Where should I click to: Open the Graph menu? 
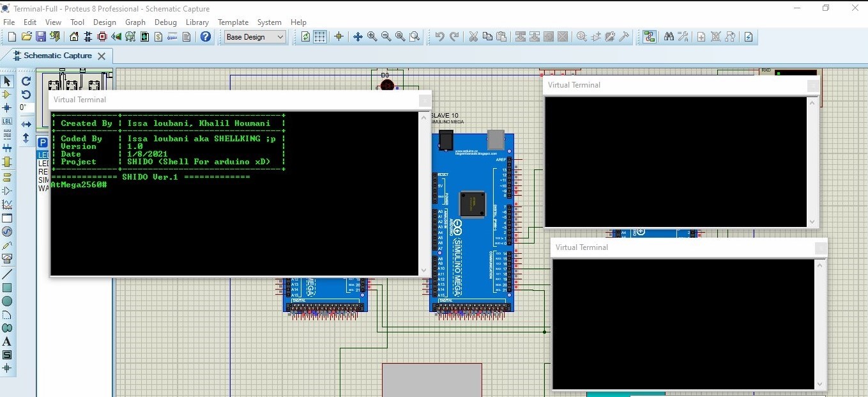(135, 22)
